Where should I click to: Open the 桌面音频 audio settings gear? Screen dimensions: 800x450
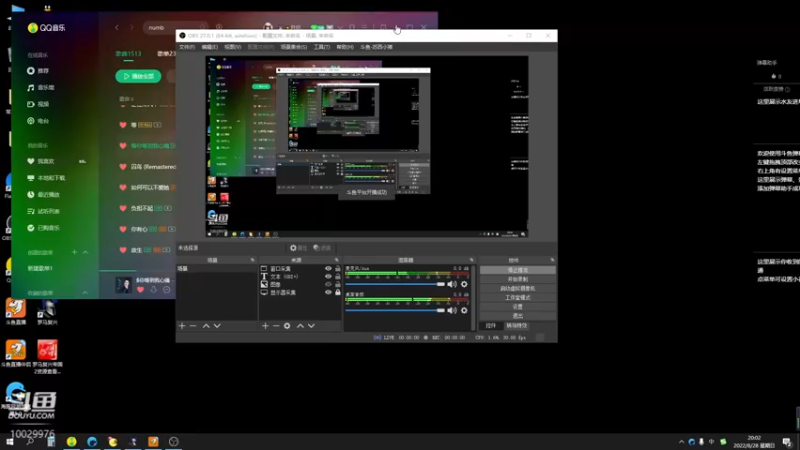pos(464,310)
